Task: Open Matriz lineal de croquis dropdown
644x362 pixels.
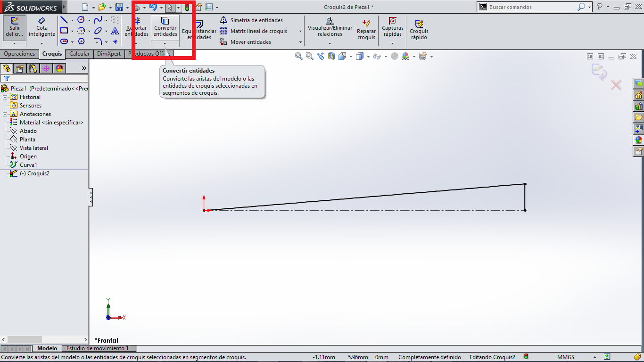Action: [x=300, y=31]
